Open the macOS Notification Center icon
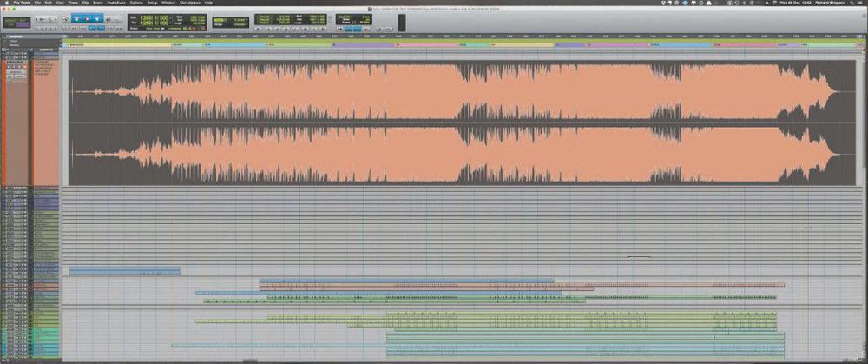Viewport: 868px width, 364px height. [x=859, y=3]
